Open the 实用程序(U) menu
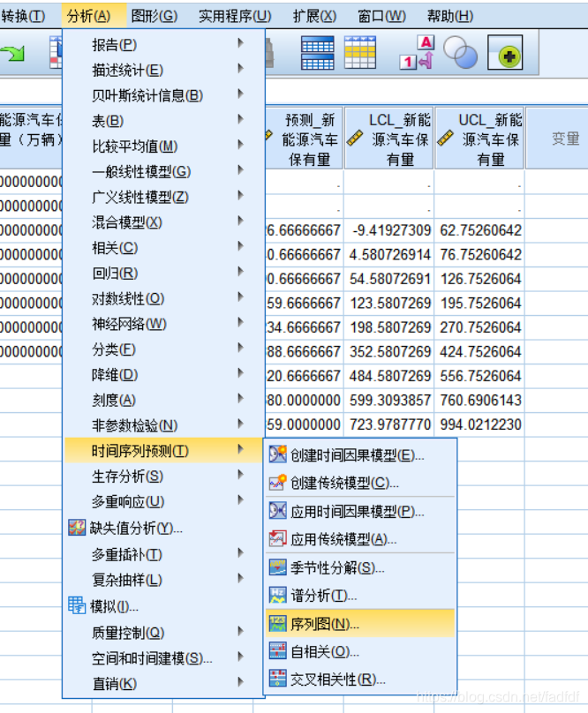Image resolution: width=588 pixels, height=713 pixels. pyautogui.click(x=235, y=16)
